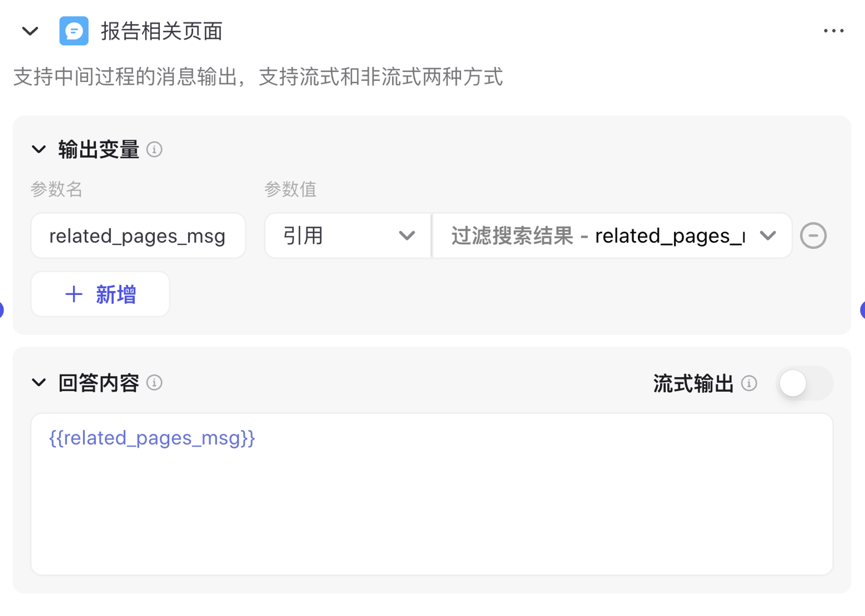This screenshot has width=865, height=616.
Task: Click inside the answer content text area
Action: tap(432, 497)
